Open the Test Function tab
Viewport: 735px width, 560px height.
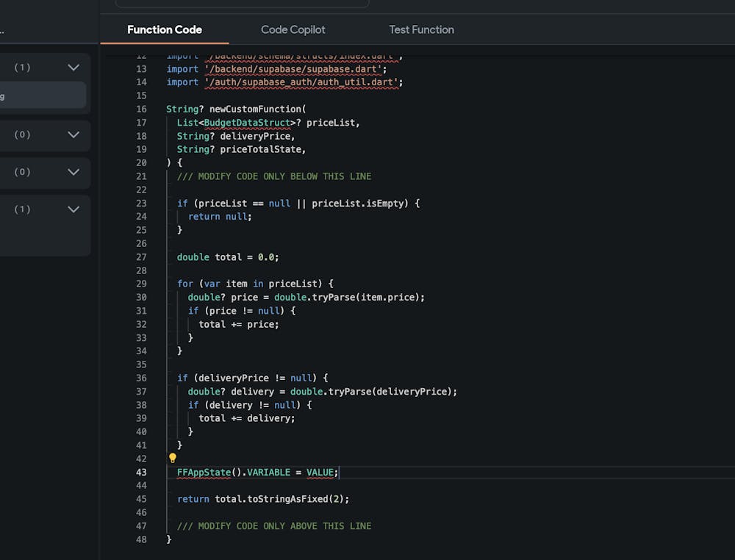click(x=421, y=29)
